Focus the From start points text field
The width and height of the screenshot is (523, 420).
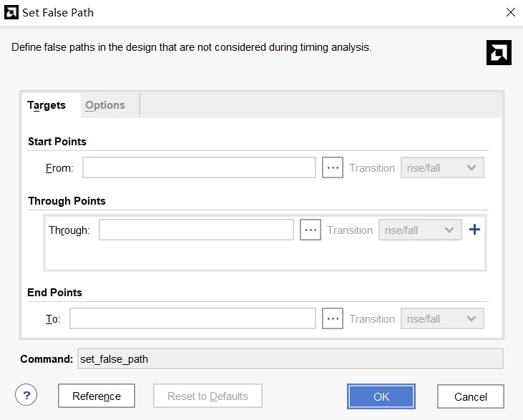tap(199, 168)
